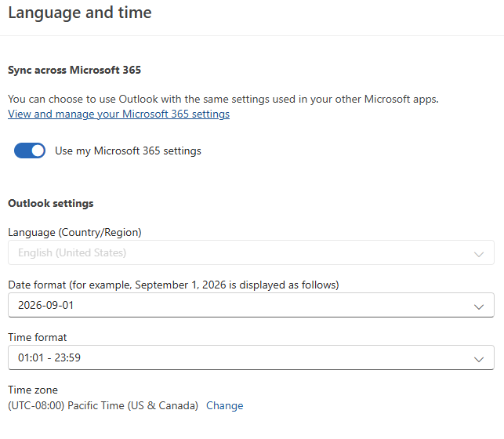Open the Time format dropdown showing 01:01 - 23:59
504x439 pixels.
pos(251,357)
